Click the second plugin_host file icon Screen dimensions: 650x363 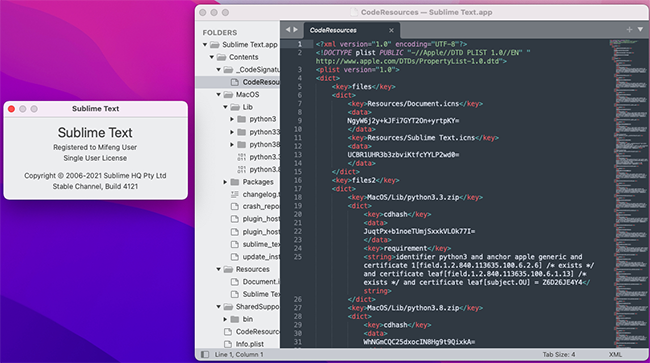click(x=235, y=232)
